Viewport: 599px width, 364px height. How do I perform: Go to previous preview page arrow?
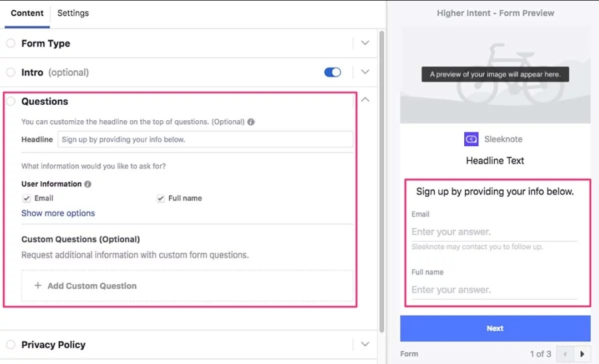[x=565, y=354]
